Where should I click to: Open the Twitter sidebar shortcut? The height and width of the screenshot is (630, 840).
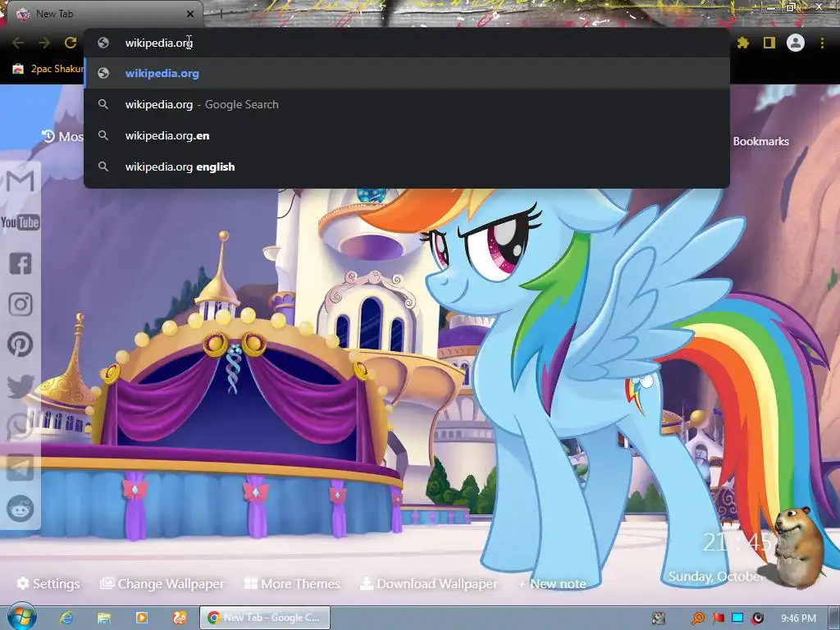[21, 386]
